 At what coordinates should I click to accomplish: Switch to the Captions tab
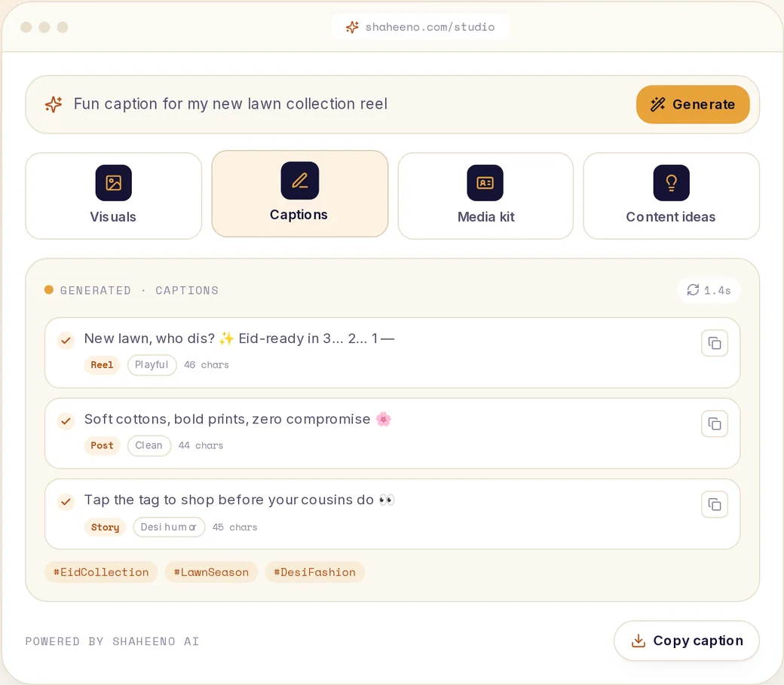(x=299, y=194)
